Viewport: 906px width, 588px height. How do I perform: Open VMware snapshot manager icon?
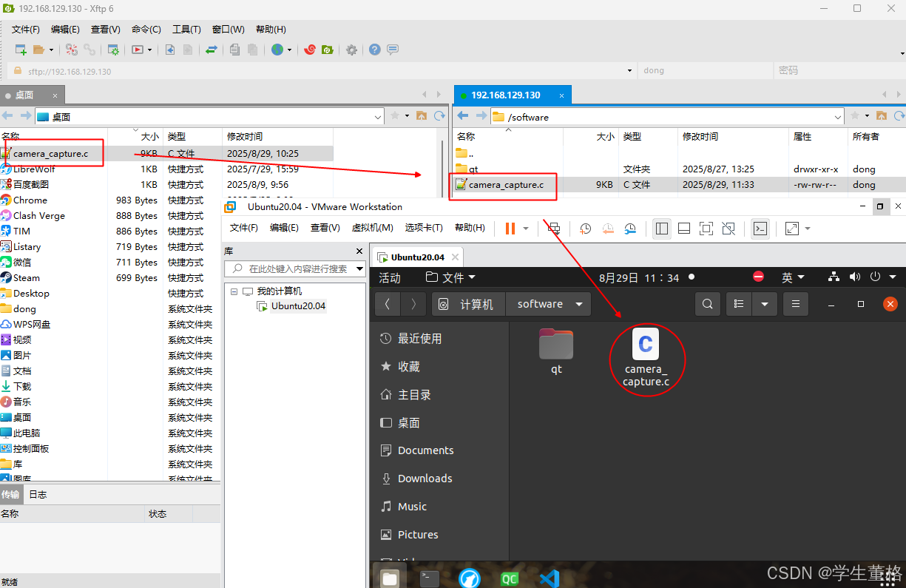(x=630, y=229)
